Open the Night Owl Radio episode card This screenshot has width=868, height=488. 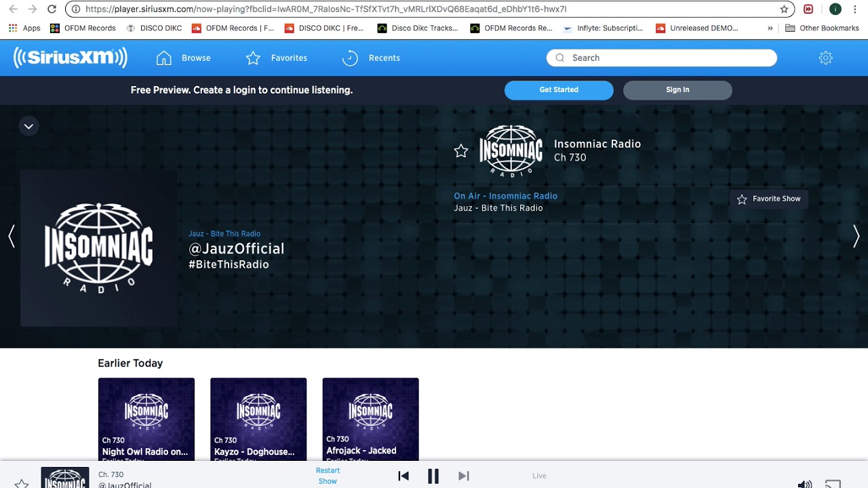pos(146,419)
